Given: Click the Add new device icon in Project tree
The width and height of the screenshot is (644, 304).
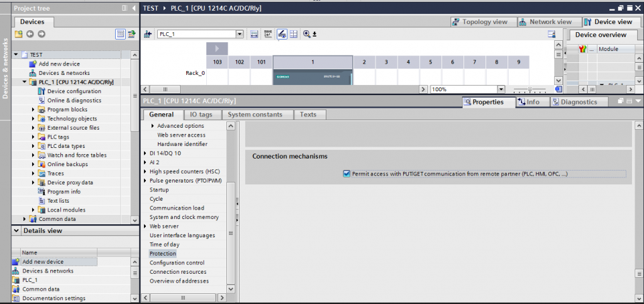Looking at the screenshot, I should point(33,64).
